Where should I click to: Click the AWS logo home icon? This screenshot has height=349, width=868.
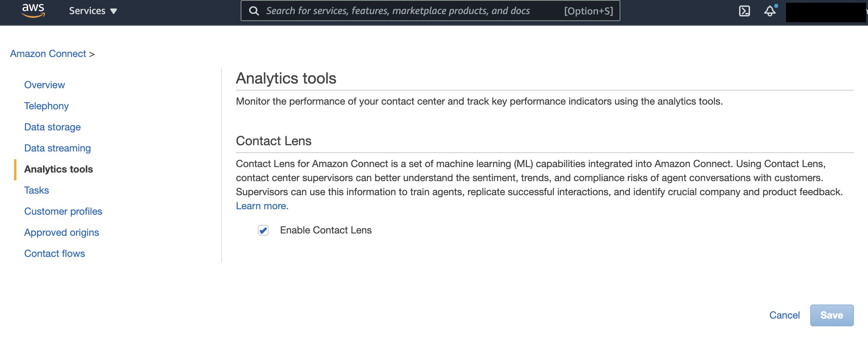(x=33, y=11)
